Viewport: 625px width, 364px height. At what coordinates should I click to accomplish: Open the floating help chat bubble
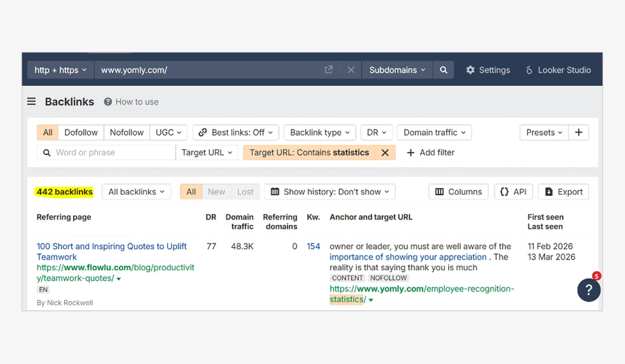coord(589,290)
